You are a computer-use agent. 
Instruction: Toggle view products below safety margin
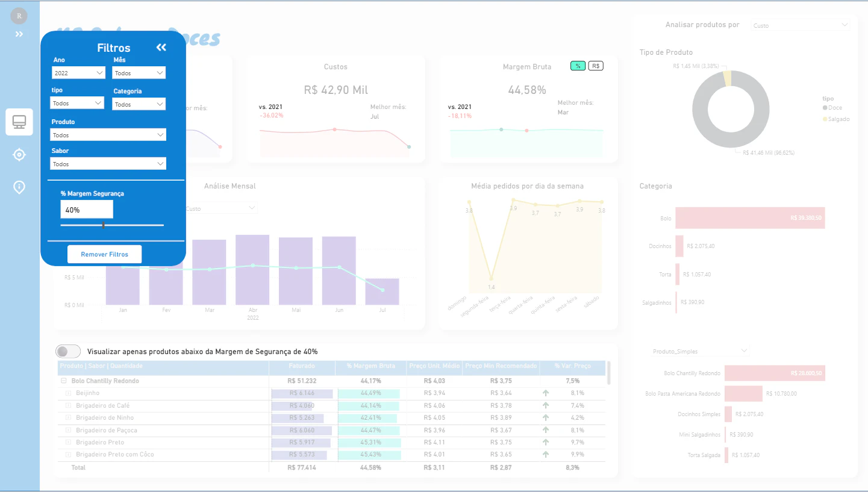[x=68, y=351]
